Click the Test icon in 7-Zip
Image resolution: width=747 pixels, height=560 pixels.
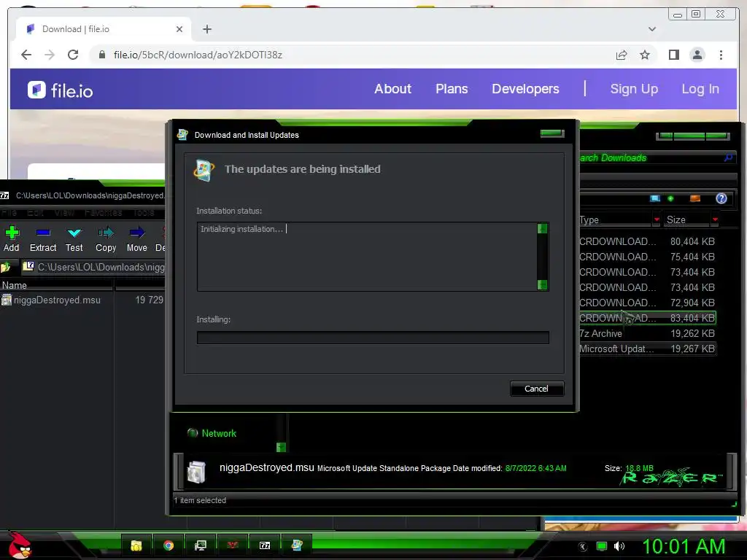74,233
